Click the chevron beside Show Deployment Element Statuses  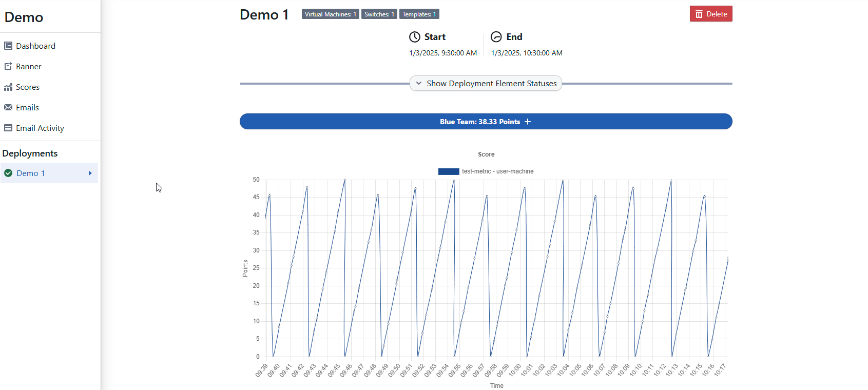point(419,83)
